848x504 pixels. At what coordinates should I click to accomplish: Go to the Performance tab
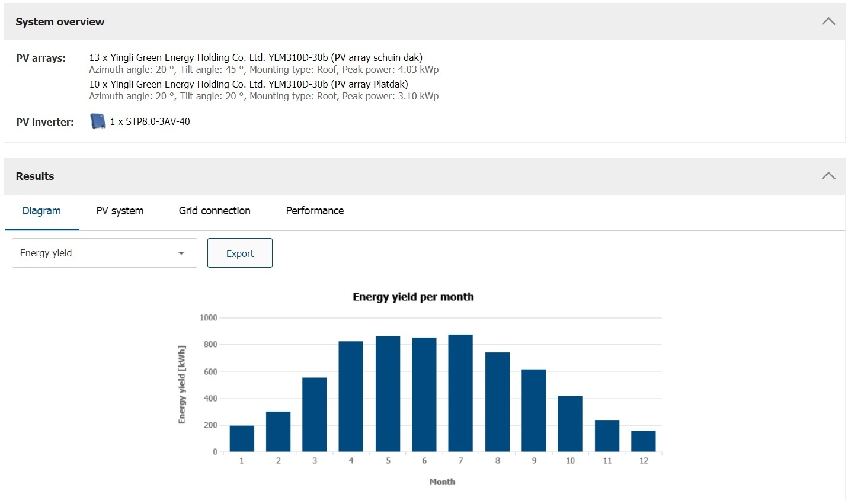315,211
